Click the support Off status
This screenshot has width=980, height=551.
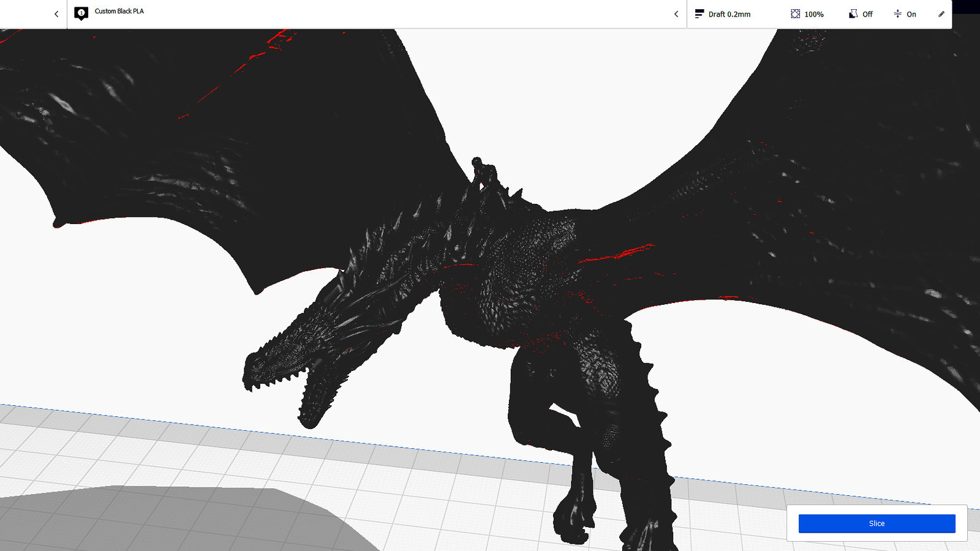(867, 14)
